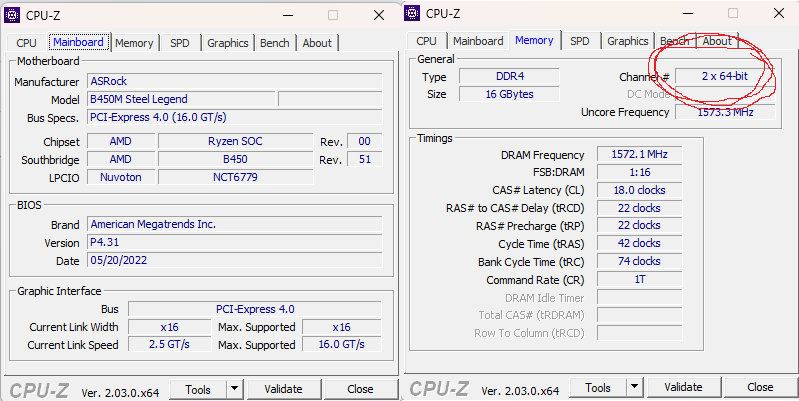799x401 pixels.
Task: Expand the Tools dropdown arrow in right window
Action: coord(634,388)
